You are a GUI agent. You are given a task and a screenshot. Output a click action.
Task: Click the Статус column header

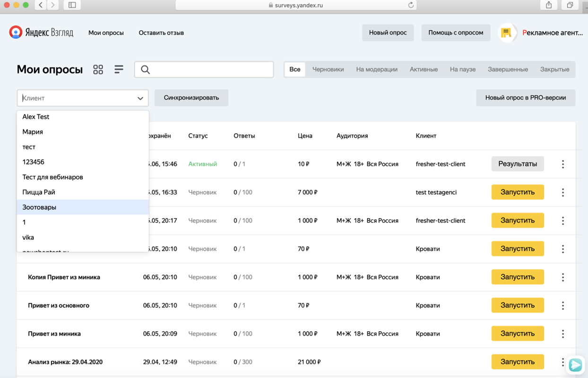198,136
